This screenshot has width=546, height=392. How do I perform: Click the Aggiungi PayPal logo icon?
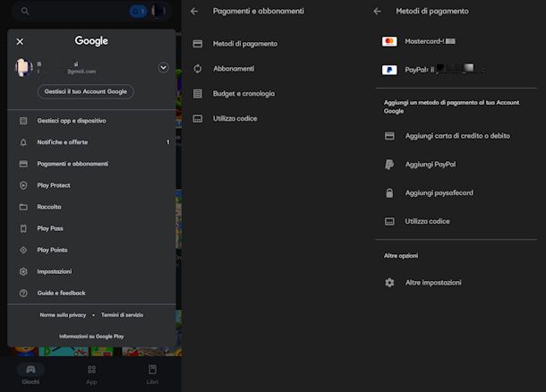(389, 165)
